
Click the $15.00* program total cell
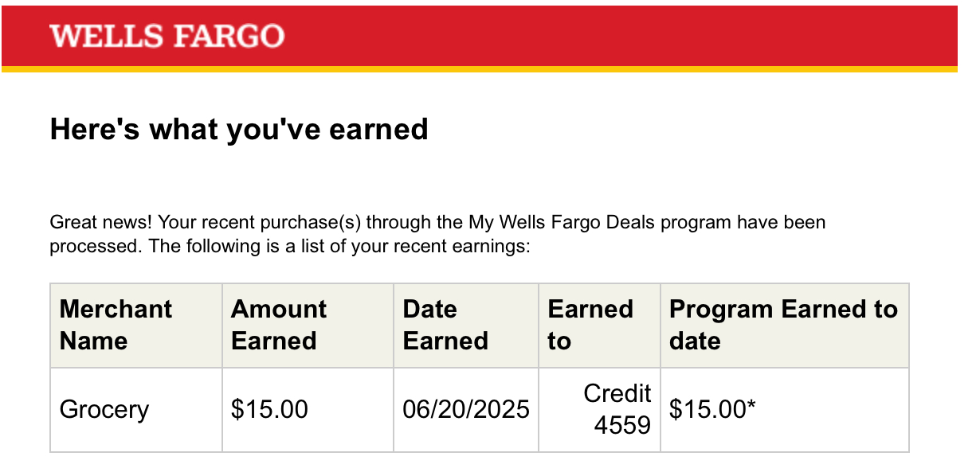(712, 410)
